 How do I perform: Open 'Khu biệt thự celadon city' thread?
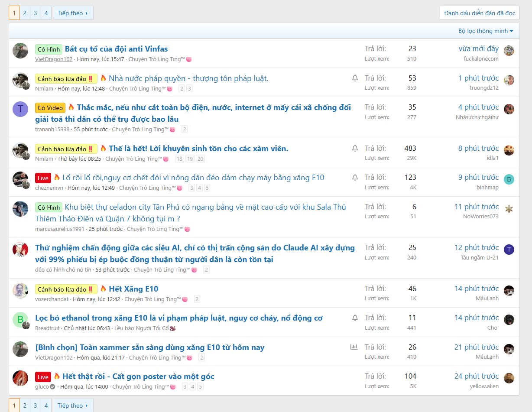(191, 213)
